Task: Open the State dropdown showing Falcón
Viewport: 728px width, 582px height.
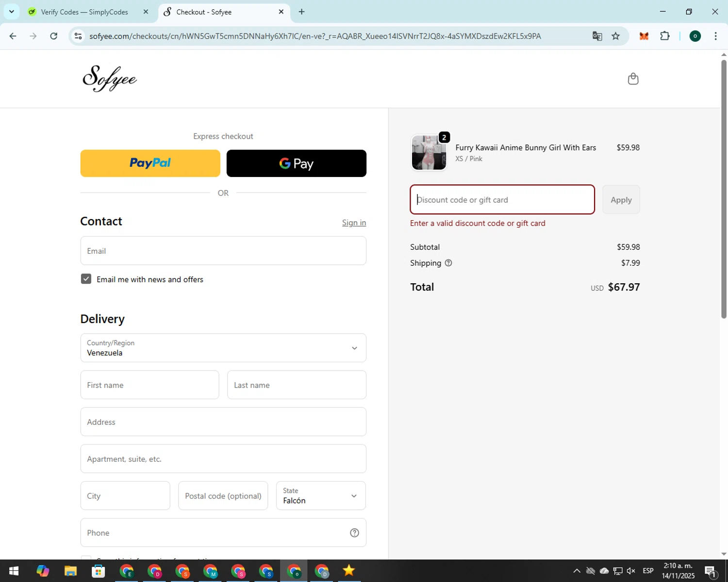Action: [321, 496]
